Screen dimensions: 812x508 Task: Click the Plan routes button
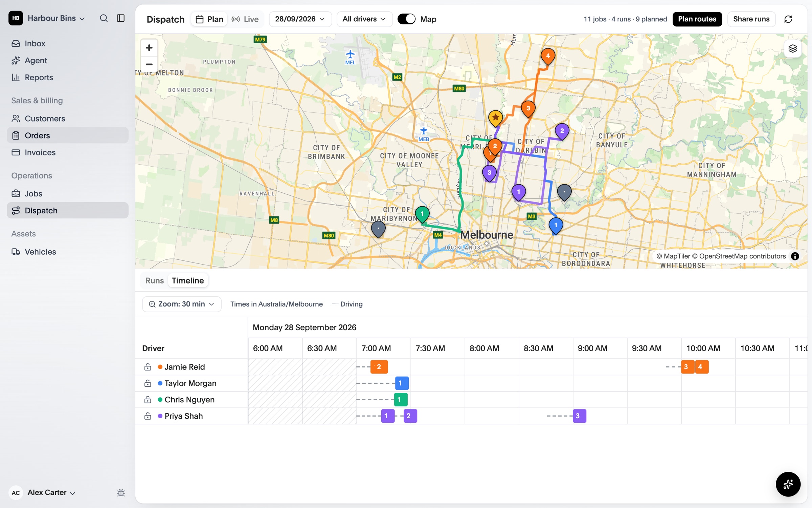pos(697,19)
